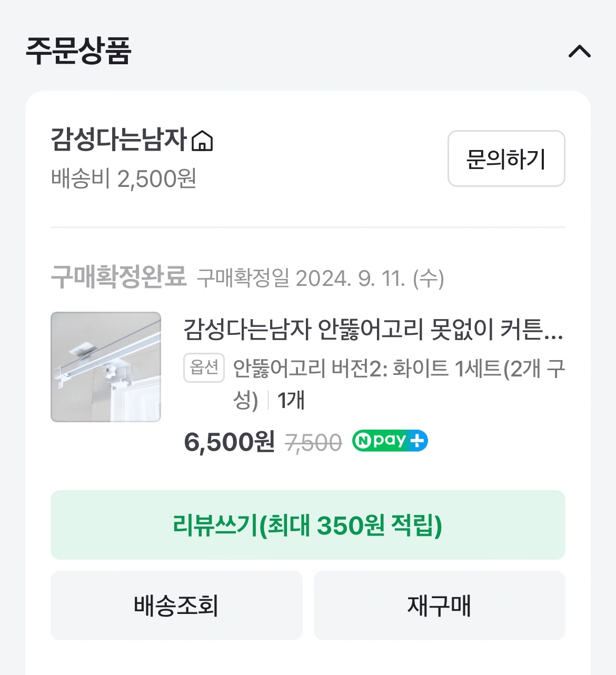Tap the 배송비 2,500원 shipping fee
Viewport: 616px width, 675px height.
[x=124, y=179]
